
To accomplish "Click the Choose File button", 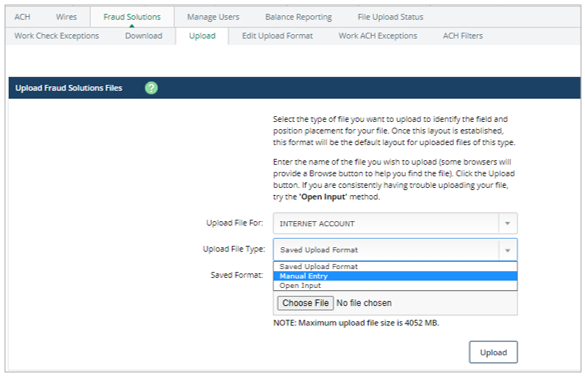I will (305, 303).
